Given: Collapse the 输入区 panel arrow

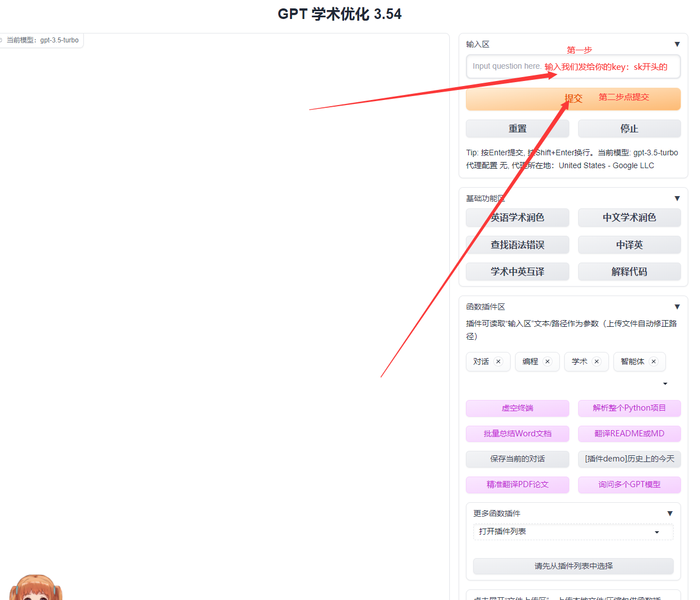Looking at the screenshot, I should pos(677,44).
